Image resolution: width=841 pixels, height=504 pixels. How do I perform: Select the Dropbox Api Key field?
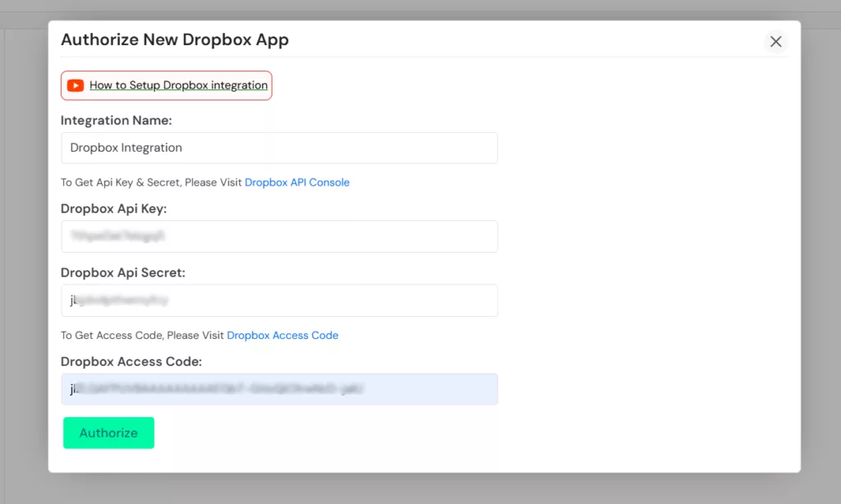point(279,236)
